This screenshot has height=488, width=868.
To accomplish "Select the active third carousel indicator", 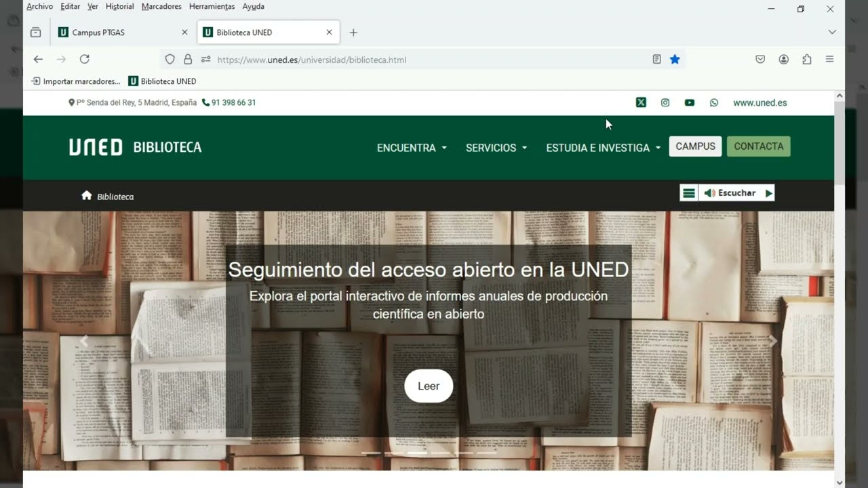I will pyautogui.click(x=417, y=453).
